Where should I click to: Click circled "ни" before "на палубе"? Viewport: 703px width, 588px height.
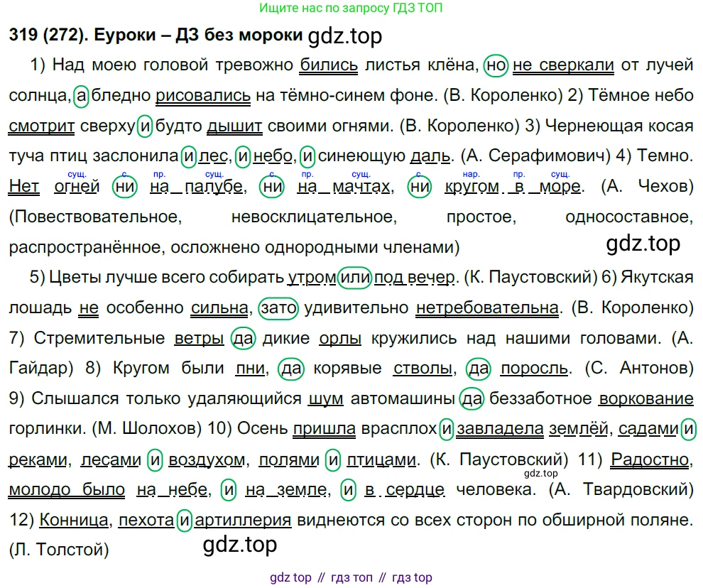125,187
